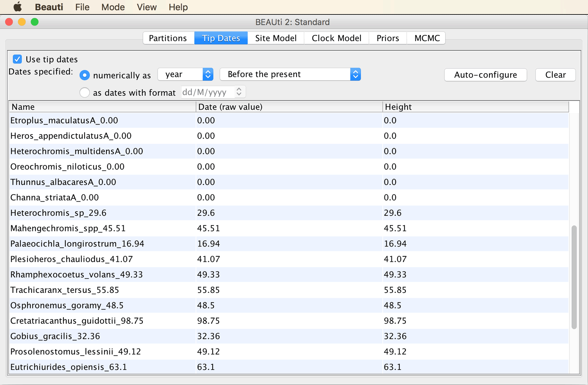Select row Trachicaranx_tersus_55.85

pos(289,290)
